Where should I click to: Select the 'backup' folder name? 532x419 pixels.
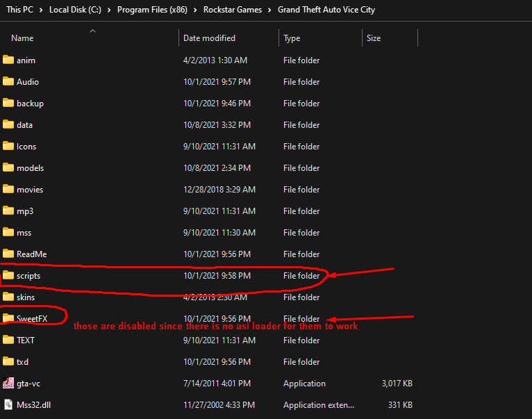pyautogui.click(x=30, y=104)
